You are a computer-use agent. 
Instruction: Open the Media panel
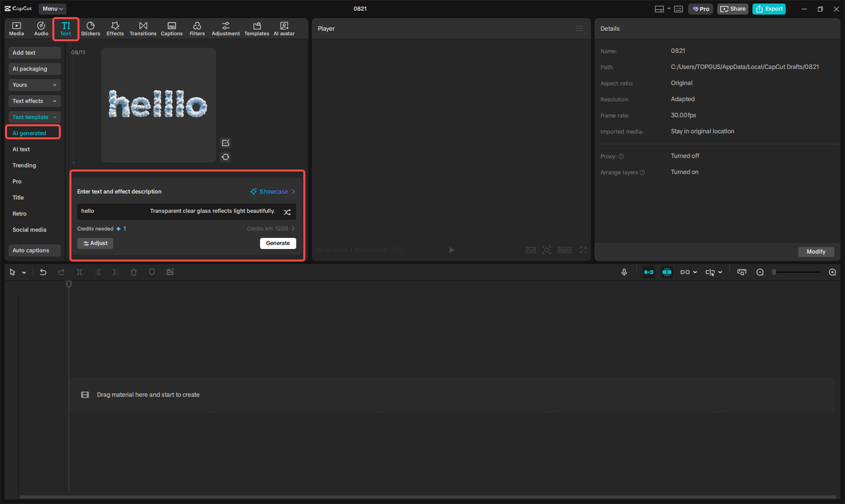pos(17,28)
